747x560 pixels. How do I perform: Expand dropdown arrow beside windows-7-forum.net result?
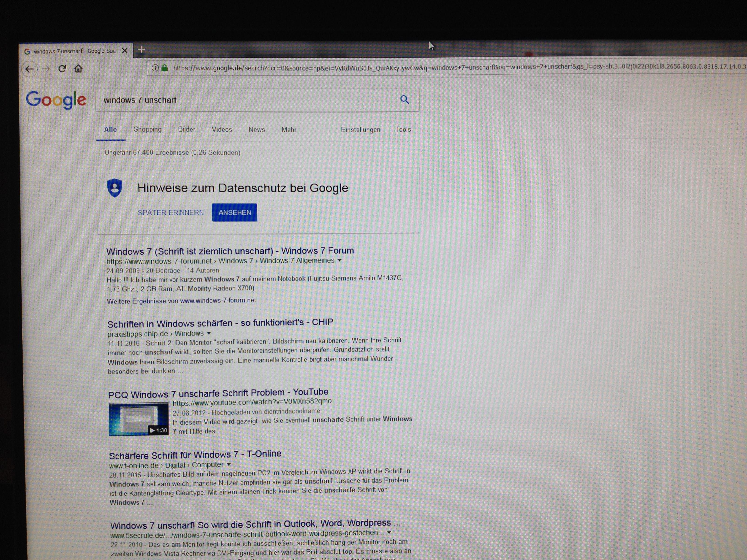click(340, 260)
